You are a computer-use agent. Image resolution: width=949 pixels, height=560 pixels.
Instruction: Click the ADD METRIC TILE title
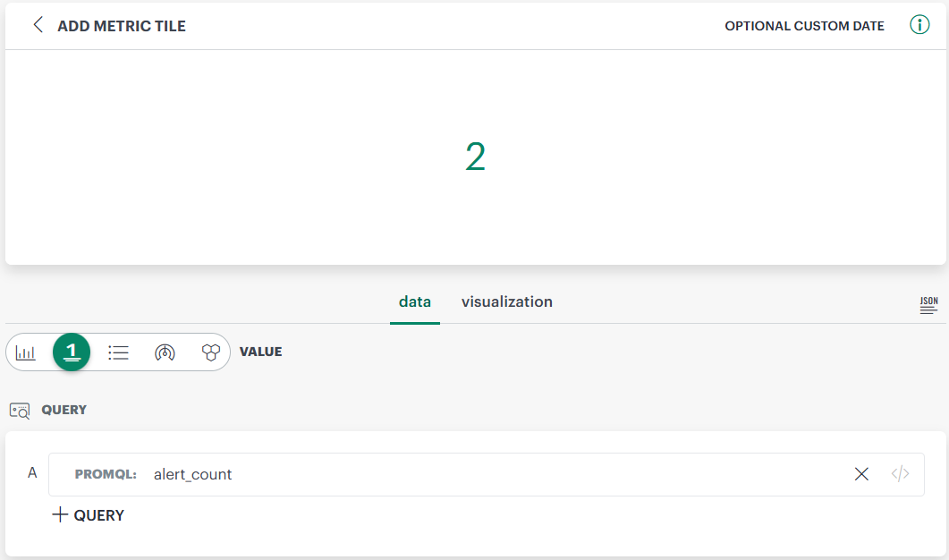(122, 26)
